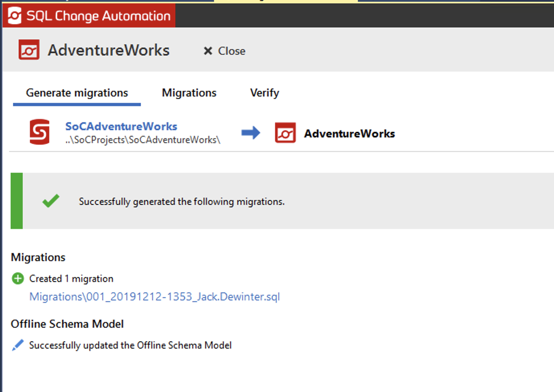554x392 pixels.
Task: Click the blue arrow between source and target
Action: pos(251,133)
